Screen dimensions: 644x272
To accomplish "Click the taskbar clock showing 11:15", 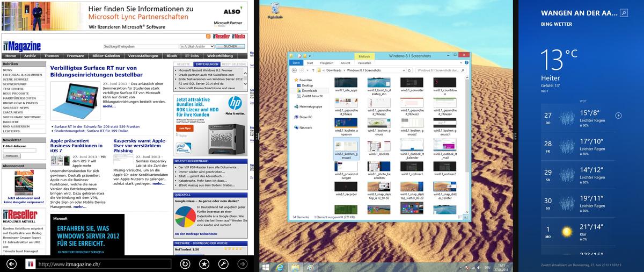I will [x=501, y=266].
